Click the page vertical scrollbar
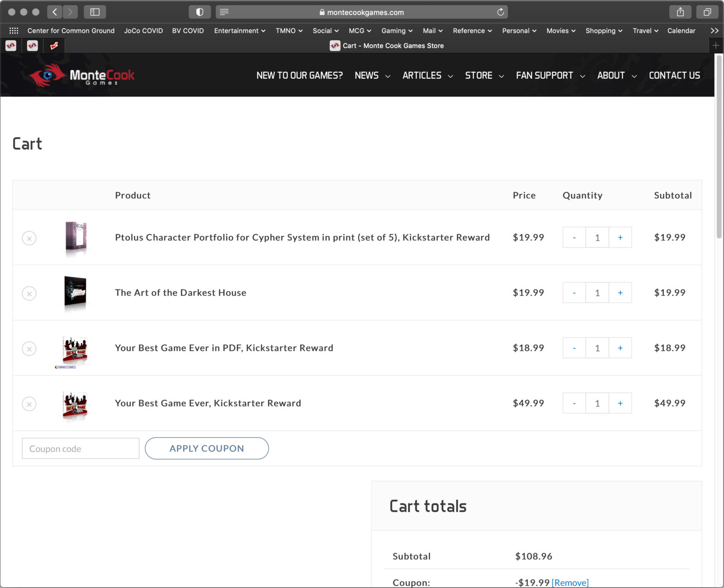Image resolution: width=724 pixels, height=588 pixels. click(719, 147)
